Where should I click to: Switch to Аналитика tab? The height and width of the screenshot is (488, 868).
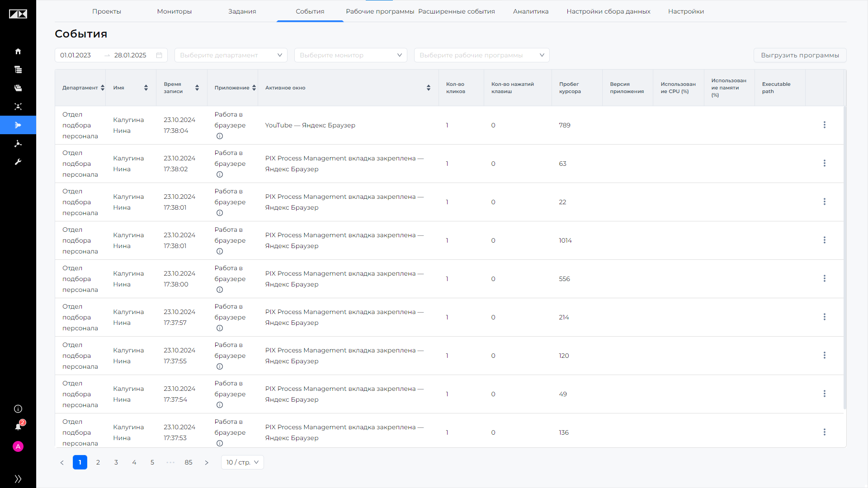click(x=531, y=11)
